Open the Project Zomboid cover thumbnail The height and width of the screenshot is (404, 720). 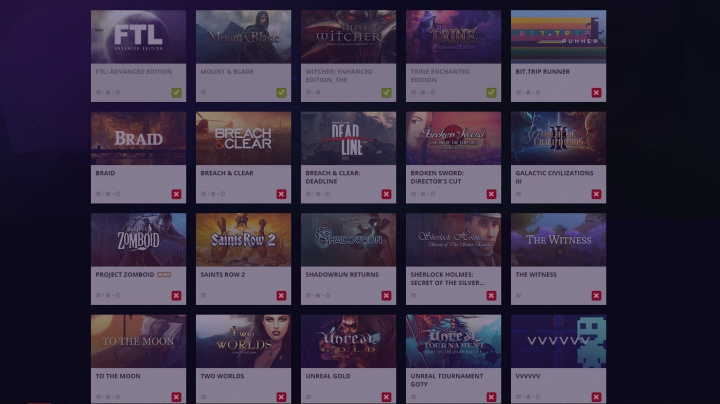tap(139, 240)
